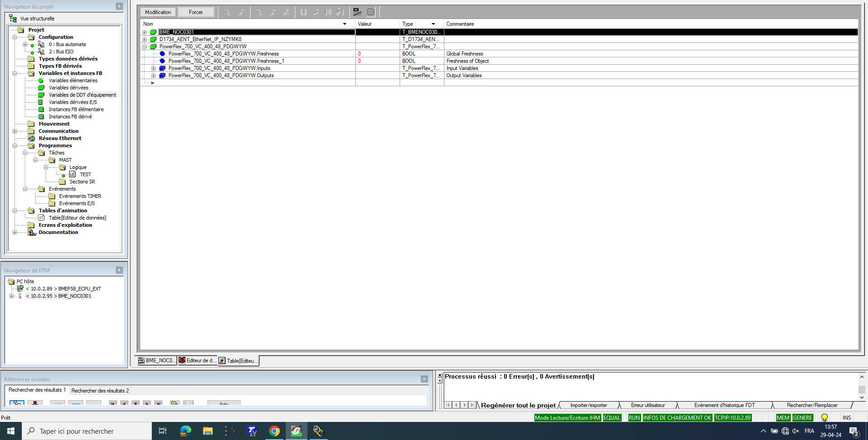Screen dimensions: 868x440
Task: Expand the PowerFlex Inputs row
Action: 154,68
